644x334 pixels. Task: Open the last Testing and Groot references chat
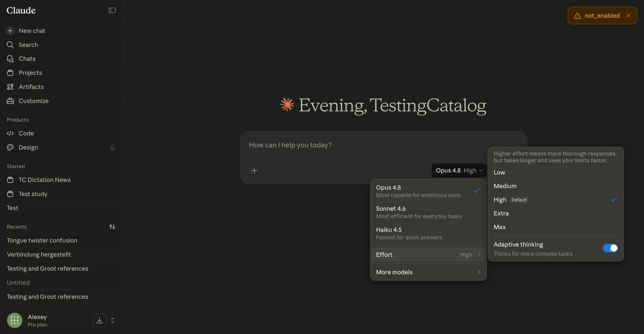(x=61, y=296)
